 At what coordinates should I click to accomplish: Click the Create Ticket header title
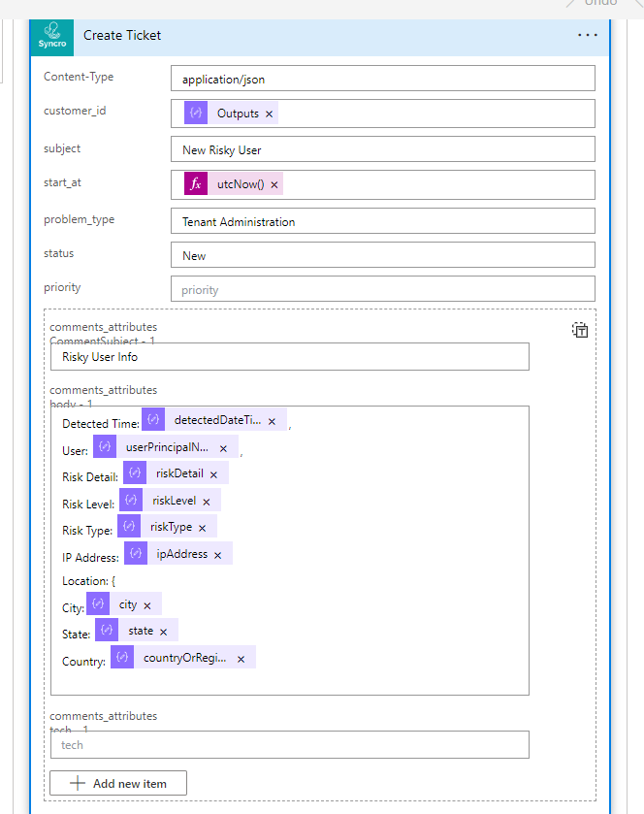click(122, 35)
